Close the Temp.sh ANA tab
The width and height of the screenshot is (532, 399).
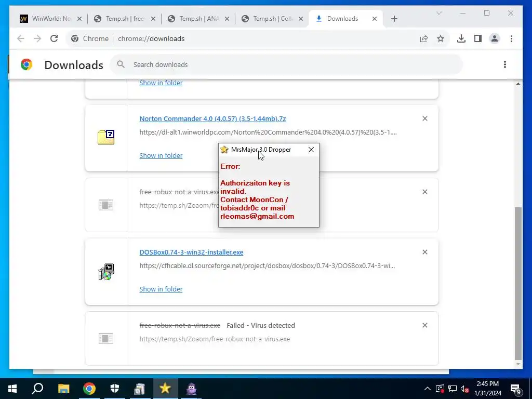point(227,19)
